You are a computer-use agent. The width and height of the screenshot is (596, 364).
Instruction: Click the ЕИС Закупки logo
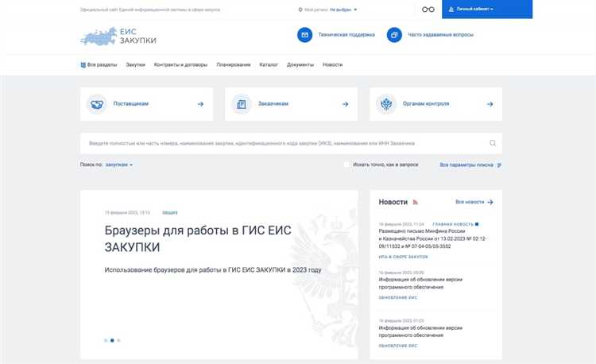(x=118, y=36)
